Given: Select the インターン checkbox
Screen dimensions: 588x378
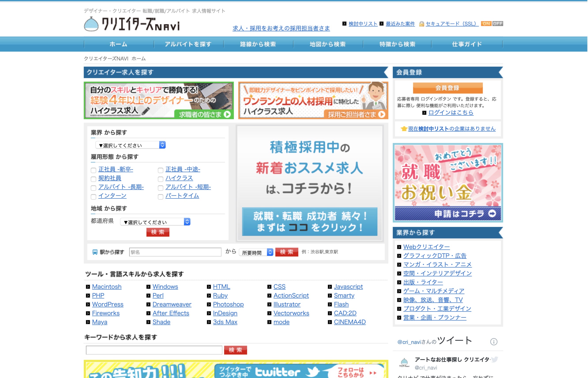Looking at the screenshot, I should [93, 197].
